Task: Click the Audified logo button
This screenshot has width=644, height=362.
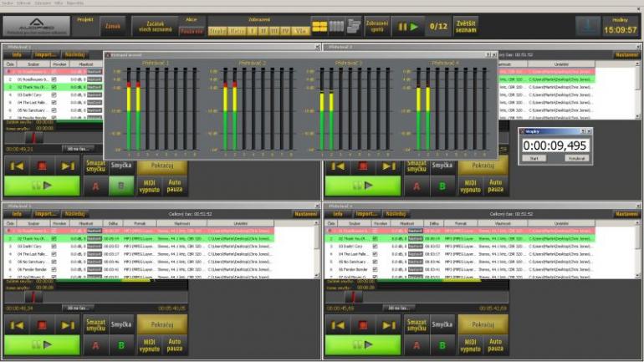Action: point(37,26)
